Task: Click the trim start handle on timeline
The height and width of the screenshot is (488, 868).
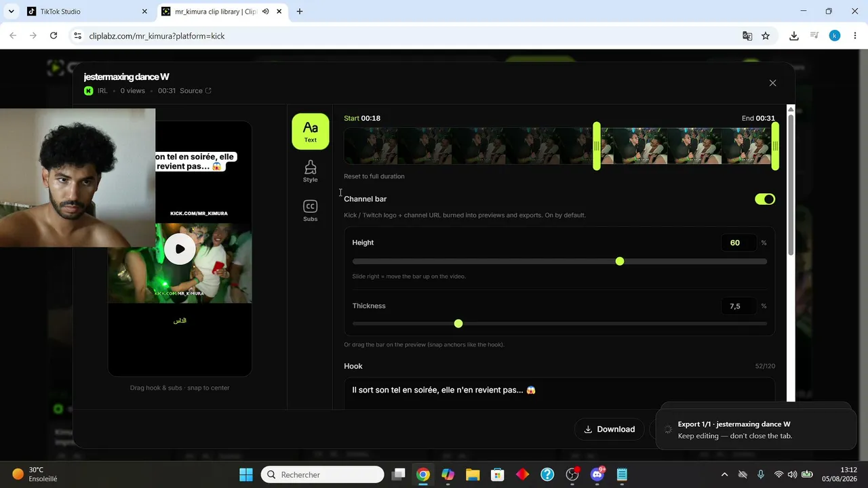Action: pyautogui.click(x=597, y=146)
